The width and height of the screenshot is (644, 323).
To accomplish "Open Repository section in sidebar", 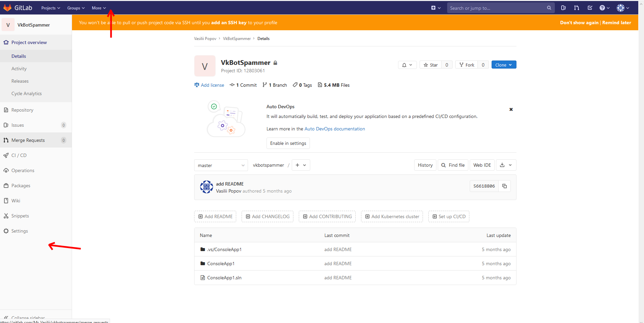I will tap(36, 110).
